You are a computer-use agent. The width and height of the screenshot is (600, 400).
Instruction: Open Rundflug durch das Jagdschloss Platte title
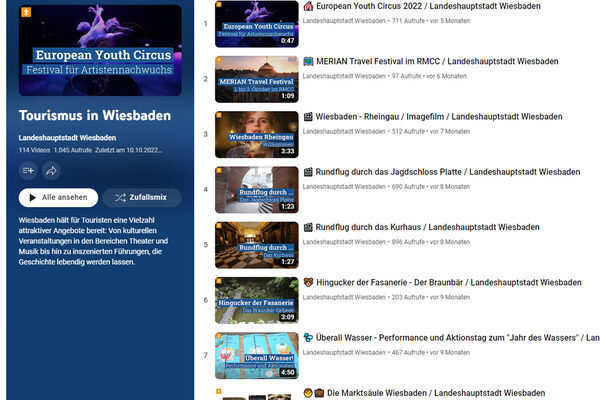(x=448, y=172)
